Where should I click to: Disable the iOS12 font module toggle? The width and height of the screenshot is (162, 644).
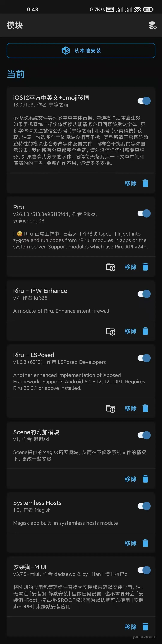pyautogui.click(x=144, y=101)
